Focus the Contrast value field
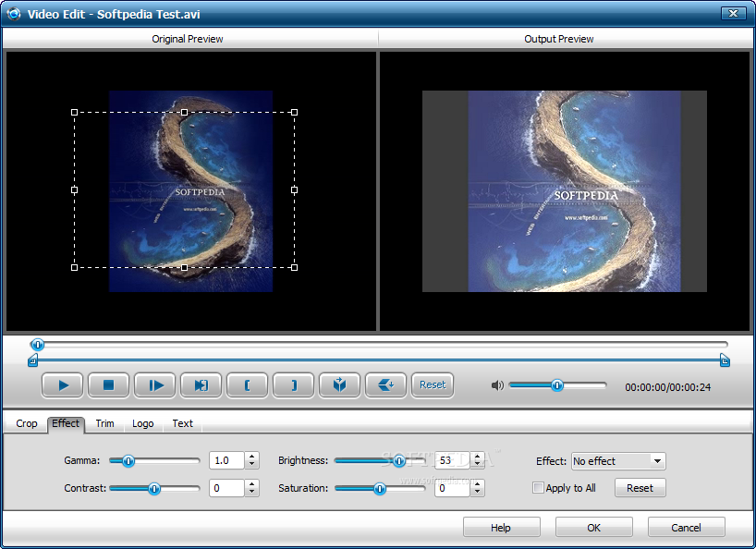Image resolution: width=756 pixels, height=549 pixels. point(227,489)
